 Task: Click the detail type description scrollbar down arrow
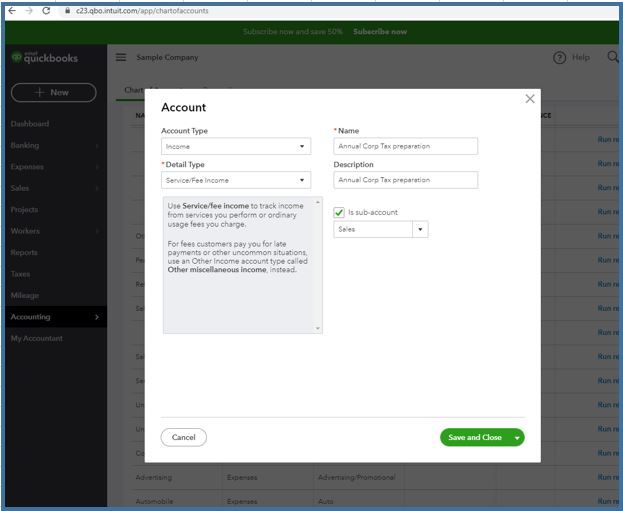(x=317, y=328)
